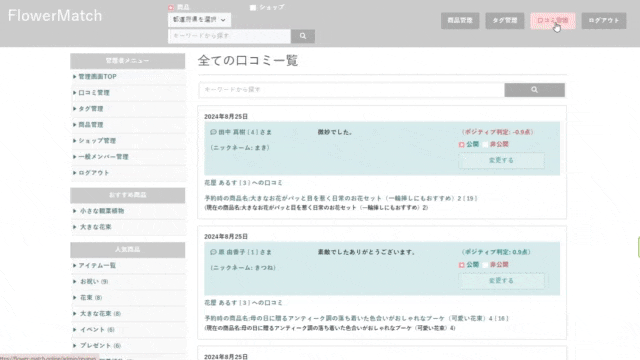Click ログアウト in the sidebar menu
The width and height of the screenshot is (640, 360).
tap(94, 173)
